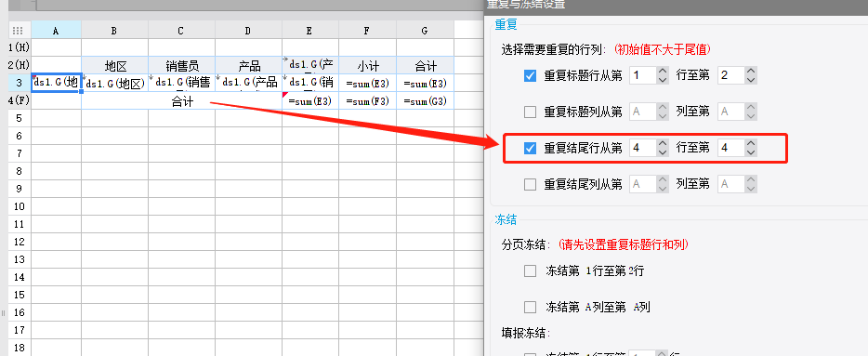Viewport: 868px width, 356px height.
Task: Tick the 冻结第A列至第A列 checkbox
Action: (x=531, y=307)
